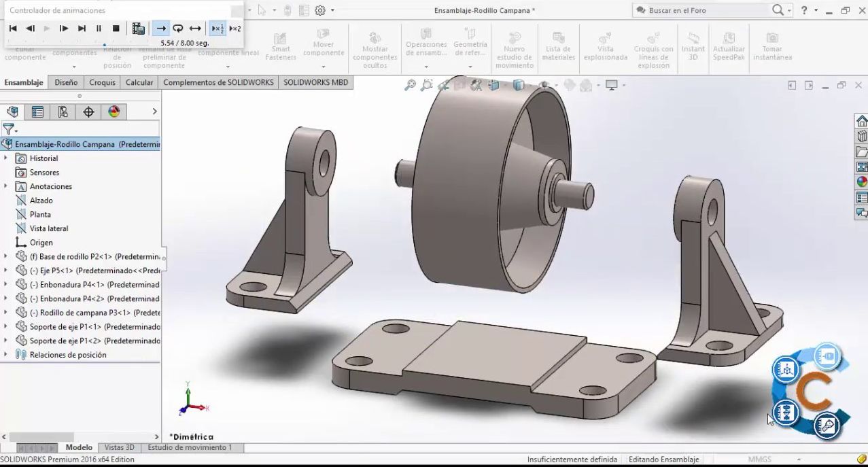Expand the Base de rodillo P2 component

pos(5,256)
